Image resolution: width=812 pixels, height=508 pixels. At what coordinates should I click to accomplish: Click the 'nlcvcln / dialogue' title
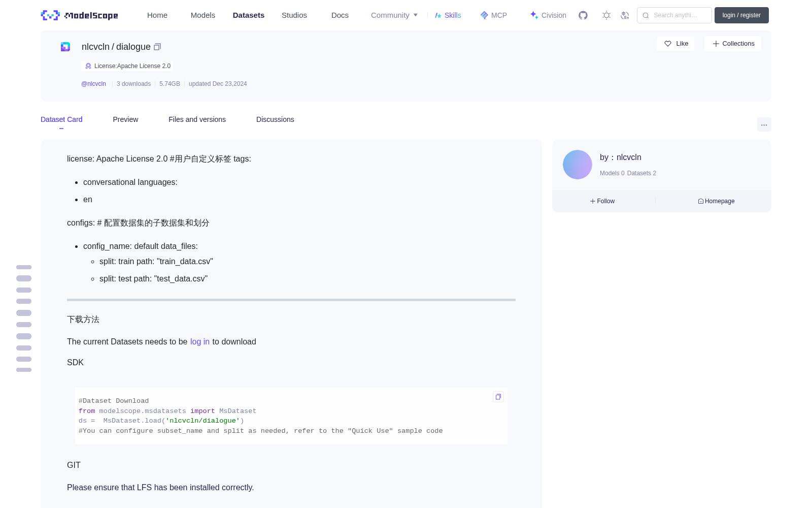(x=116, y=47)
